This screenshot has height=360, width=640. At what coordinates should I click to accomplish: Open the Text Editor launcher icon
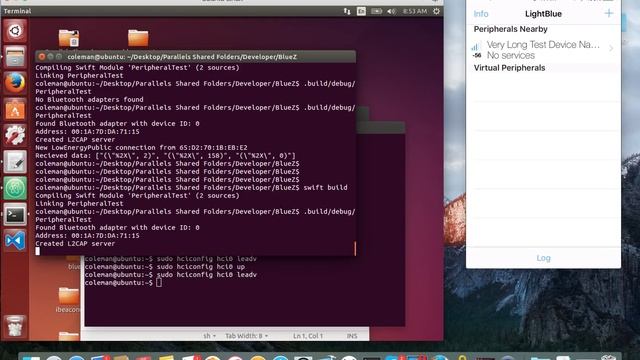tap(15, 162)
